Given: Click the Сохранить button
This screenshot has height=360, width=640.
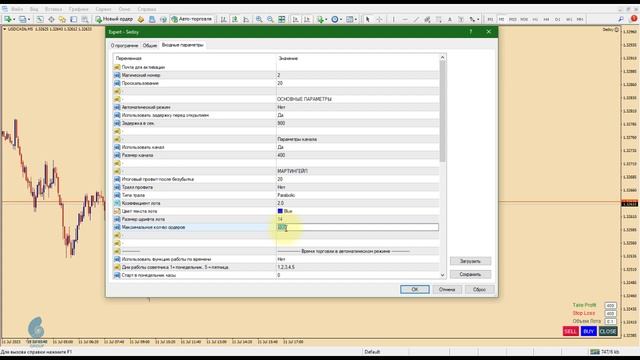Looking at the screenshot, I should click(470, 274).
